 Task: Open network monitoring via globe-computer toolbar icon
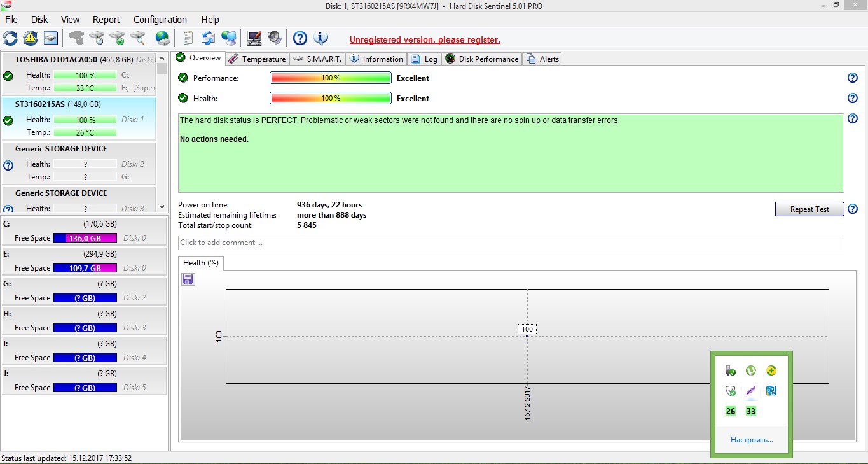229,38
